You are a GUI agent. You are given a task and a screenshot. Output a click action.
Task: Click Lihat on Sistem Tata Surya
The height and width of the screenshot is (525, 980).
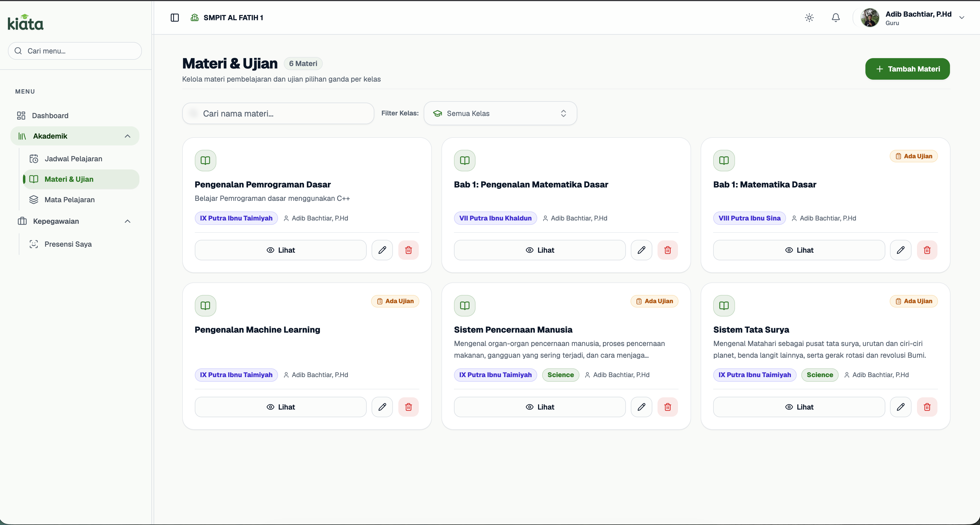click(x=799, y=407)
